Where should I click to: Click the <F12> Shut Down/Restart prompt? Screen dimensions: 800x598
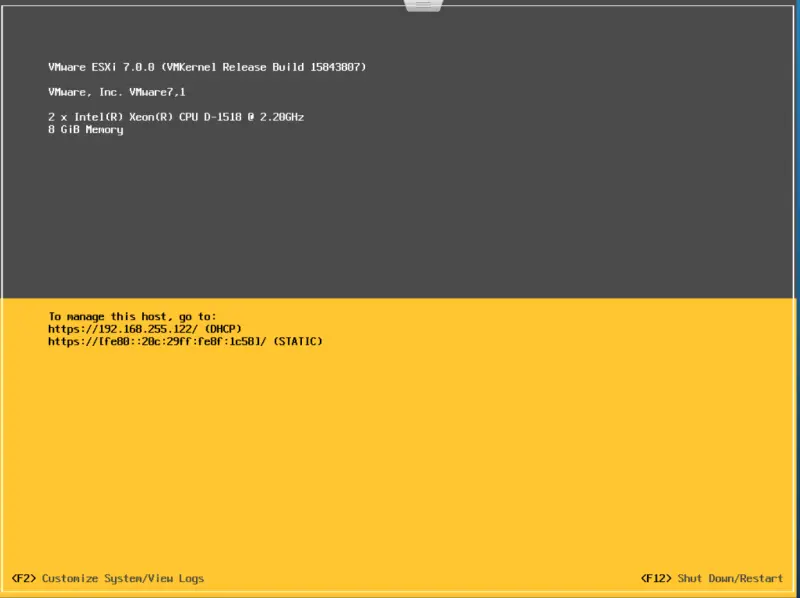[711, 578]
